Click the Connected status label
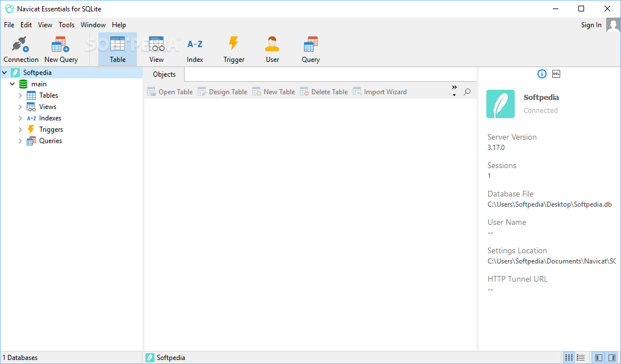621x364 pixels. click(x=540, y=110)
